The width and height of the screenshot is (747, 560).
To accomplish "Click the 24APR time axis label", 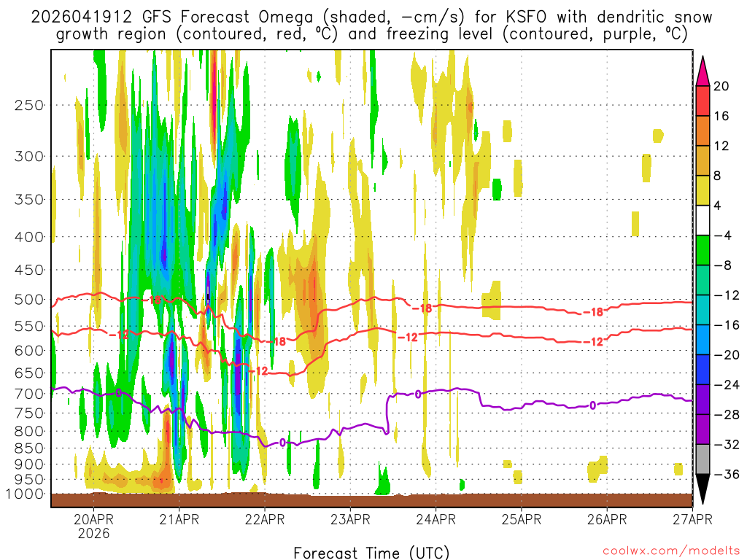I will coord(436,519).
